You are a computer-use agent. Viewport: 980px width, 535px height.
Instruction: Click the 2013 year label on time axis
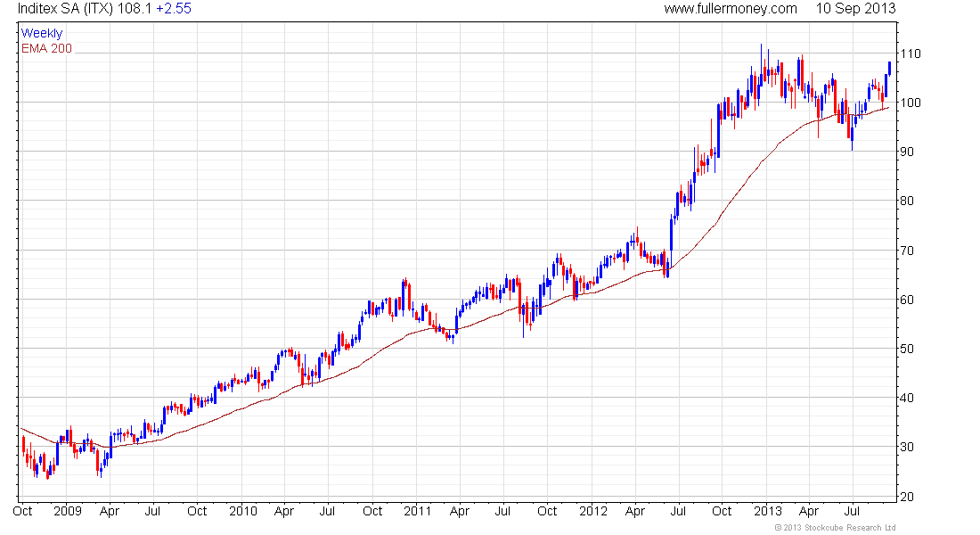(767, 511)
